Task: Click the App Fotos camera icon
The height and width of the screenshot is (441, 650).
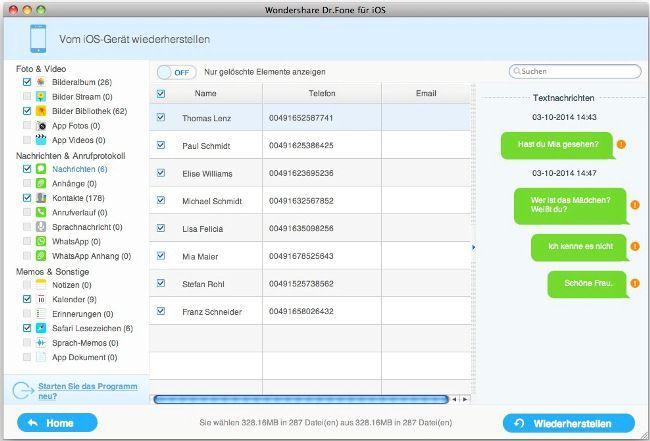Action: pos(41,126)
